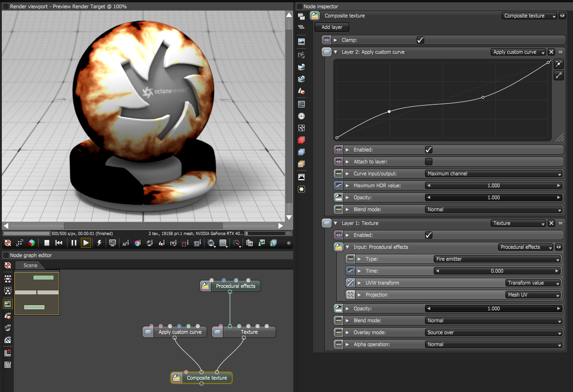Increase Layer 2 Opacity with right arrow

click(x=559, y=197)
